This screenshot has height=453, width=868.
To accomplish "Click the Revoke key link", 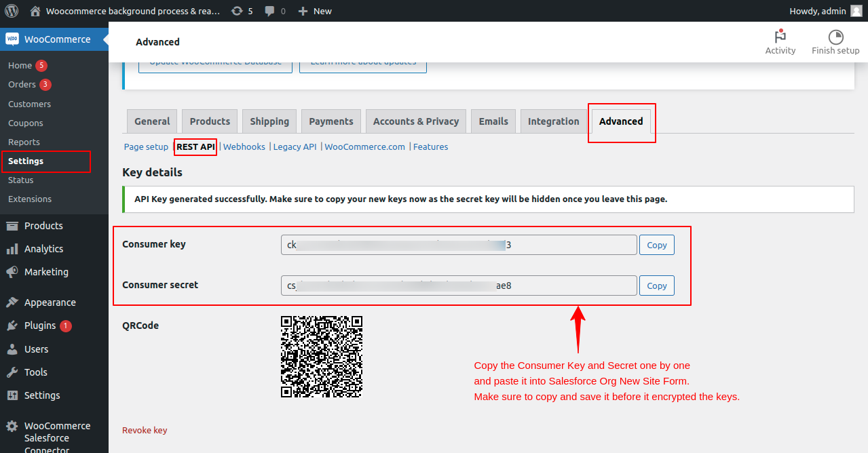I will point(145,430).
